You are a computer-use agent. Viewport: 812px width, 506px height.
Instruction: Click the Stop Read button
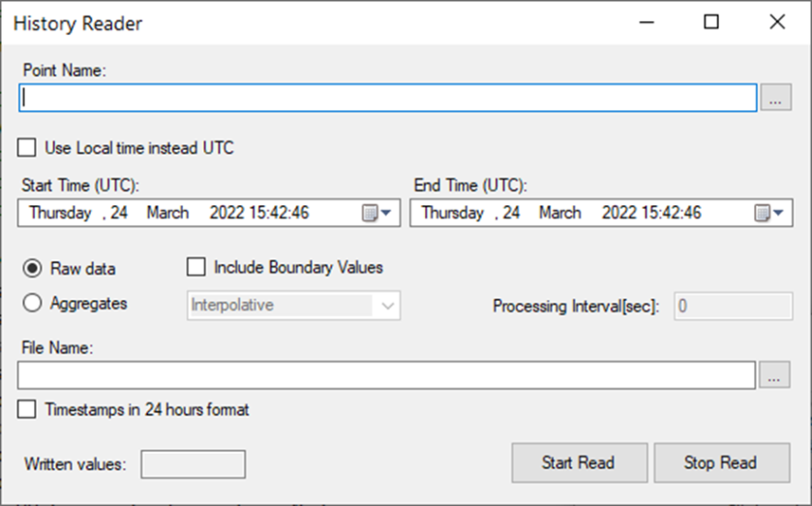coord(720,462)
